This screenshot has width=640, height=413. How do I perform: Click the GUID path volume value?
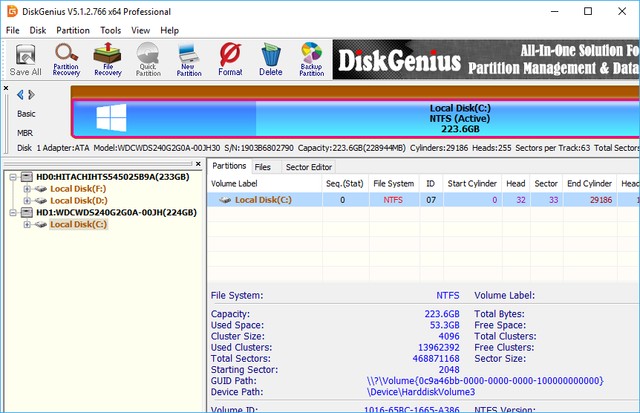485,381
